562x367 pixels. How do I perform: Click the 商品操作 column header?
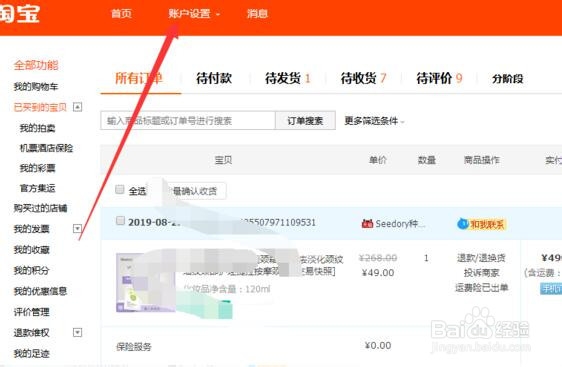(482, 160)
